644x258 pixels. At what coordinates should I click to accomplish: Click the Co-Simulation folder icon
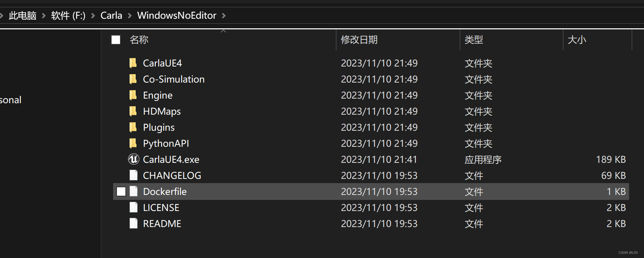pos(133,79)
